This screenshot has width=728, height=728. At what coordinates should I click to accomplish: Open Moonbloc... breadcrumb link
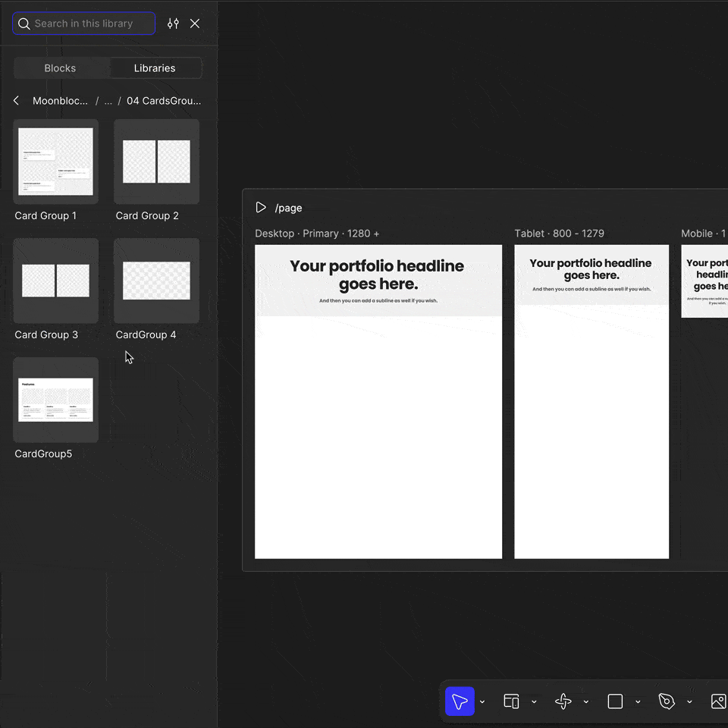point(60,101)
